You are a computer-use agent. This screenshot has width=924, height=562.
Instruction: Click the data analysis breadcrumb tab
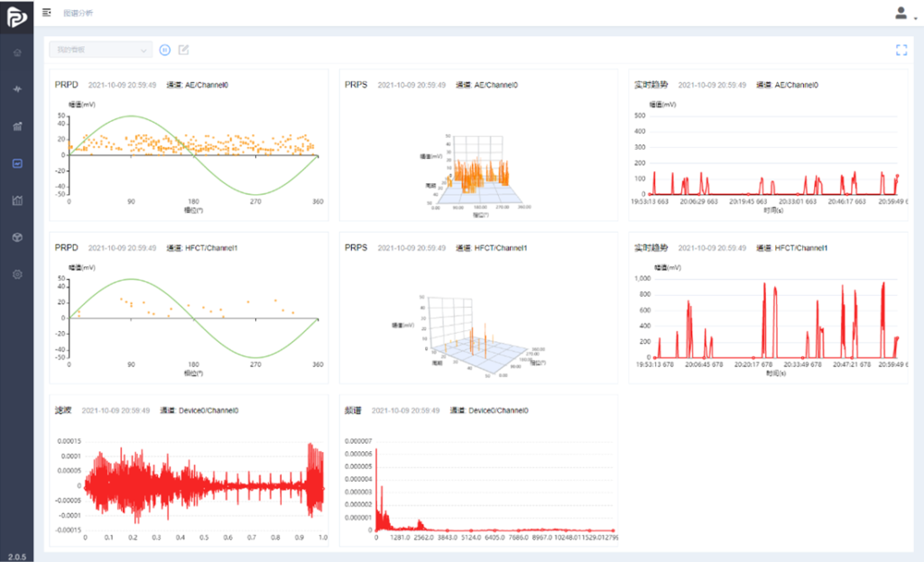point(78,14)
